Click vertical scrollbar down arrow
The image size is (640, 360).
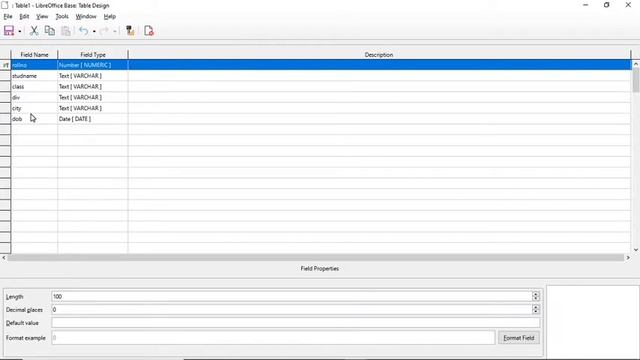pos(636,249)
